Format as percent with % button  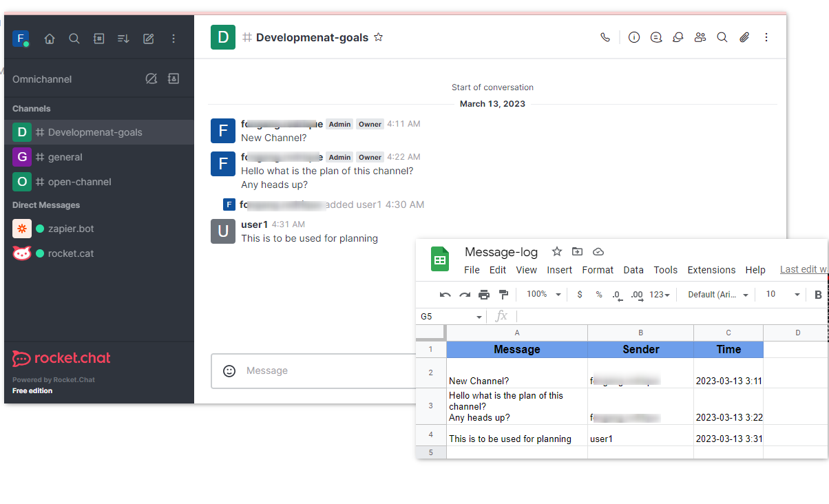tap(599, 295)
